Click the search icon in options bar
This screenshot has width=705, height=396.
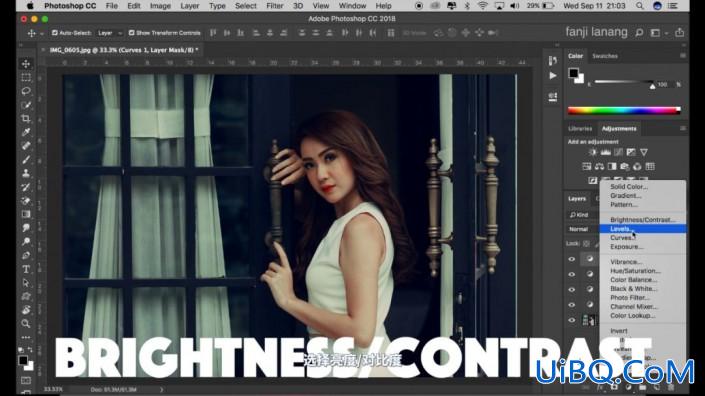(639, 33)
